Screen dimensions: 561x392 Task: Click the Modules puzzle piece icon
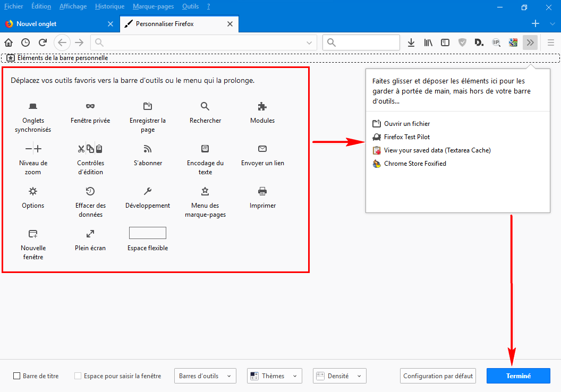(x=262, y=106)
